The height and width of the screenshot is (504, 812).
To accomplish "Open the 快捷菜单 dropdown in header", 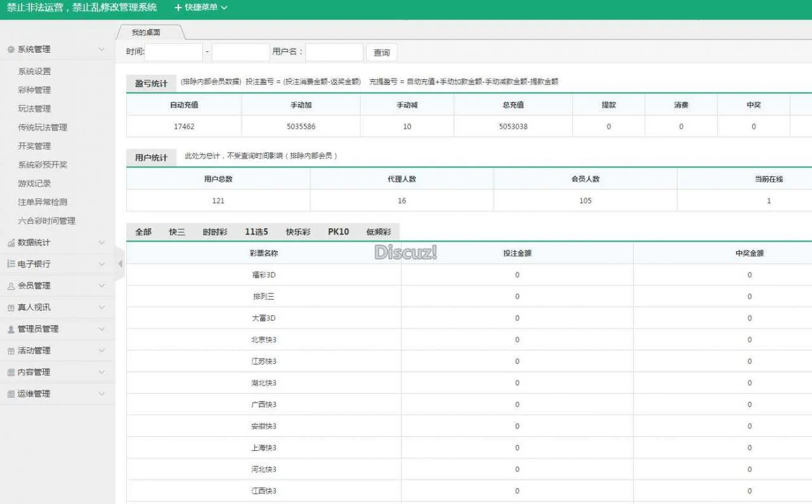I will click(x=200, y=8).
